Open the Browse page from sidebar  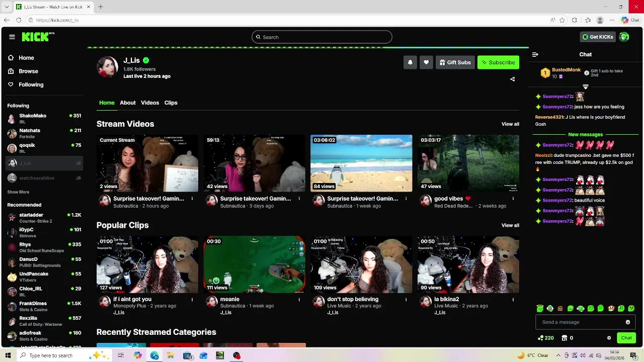point(28,71)
